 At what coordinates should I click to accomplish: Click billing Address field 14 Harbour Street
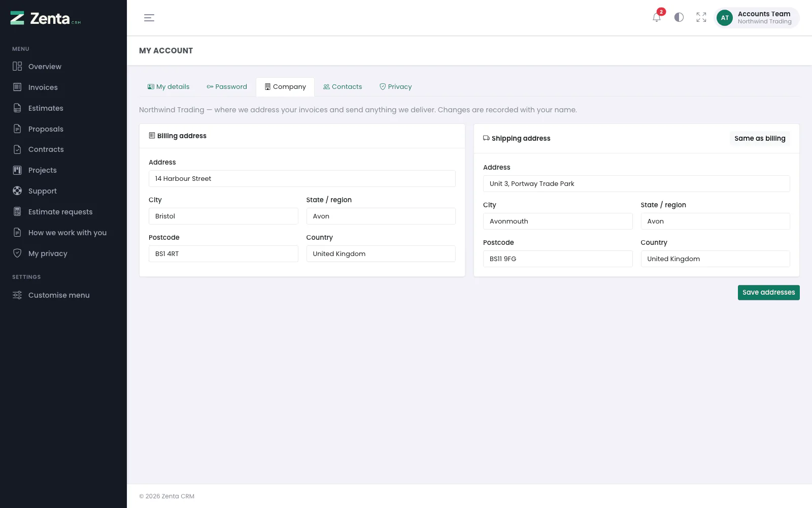(302, 179)
